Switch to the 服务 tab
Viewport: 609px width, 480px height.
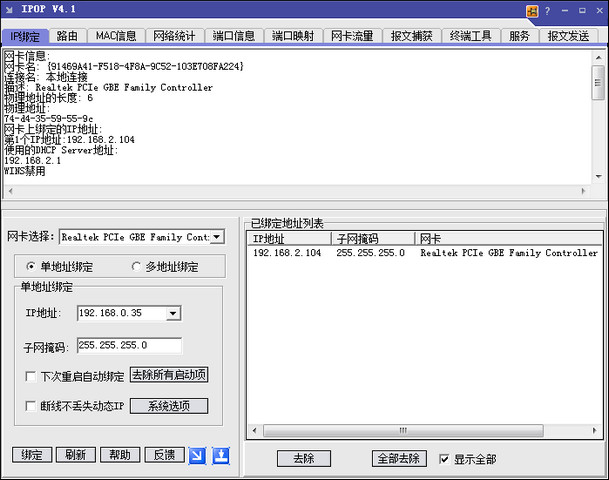[519, 36]
